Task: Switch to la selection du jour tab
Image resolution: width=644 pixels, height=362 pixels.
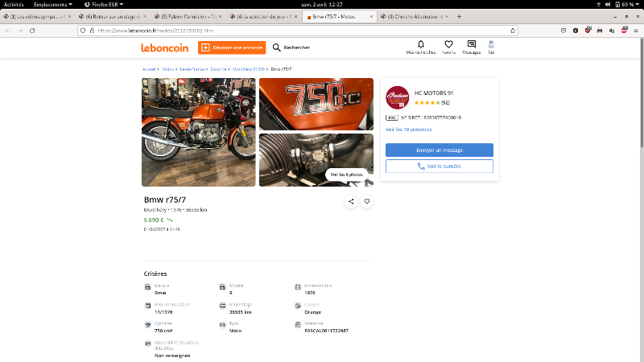Action: (263, 16)
